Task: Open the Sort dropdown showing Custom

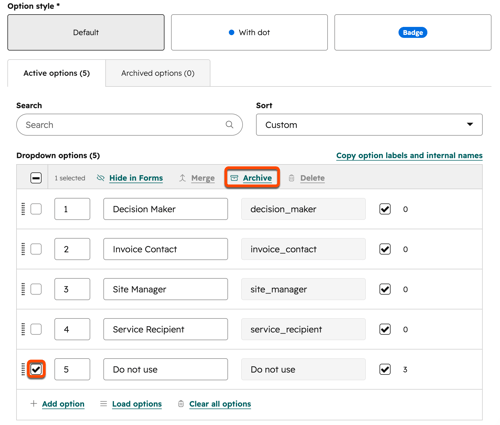Action: tap(369, 125)
